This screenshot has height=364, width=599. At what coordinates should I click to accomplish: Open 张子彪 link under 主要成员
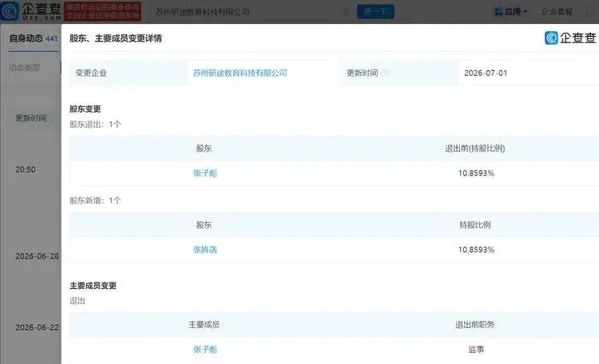(205, 349)
